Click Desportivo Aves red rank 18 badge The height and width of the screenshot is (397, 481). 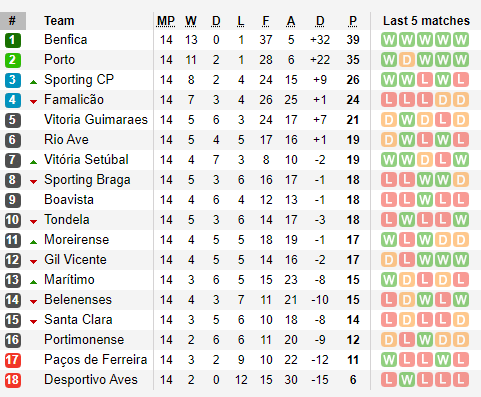click(x=13, y=380)
